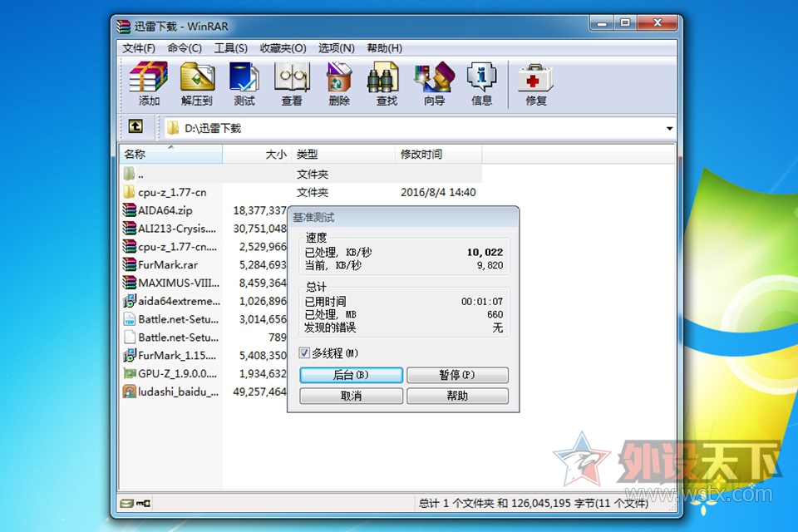Select the ludashi_baidu installer icon
The height and width of the screenshot is (532, 798).
click(x=130, y=392)
